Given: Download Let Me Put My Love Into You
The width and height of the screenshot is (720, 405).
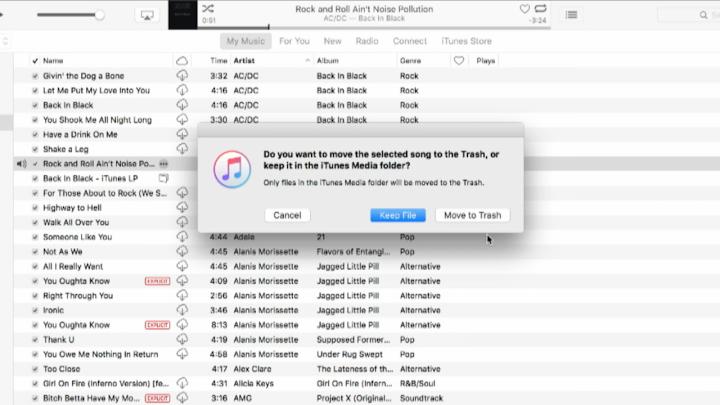Looking at the screenshot, I should (x=182, y=90).
